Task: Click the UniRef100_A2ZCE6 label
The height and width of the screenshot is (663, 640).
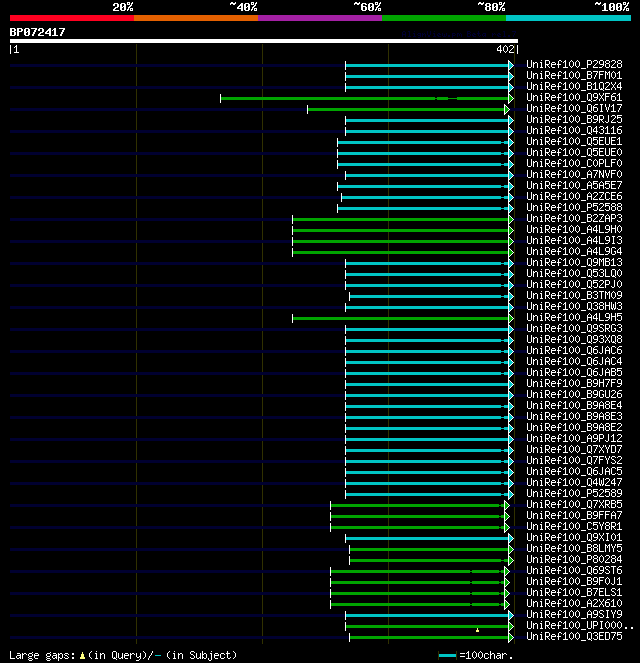Action: click(574, 196)
